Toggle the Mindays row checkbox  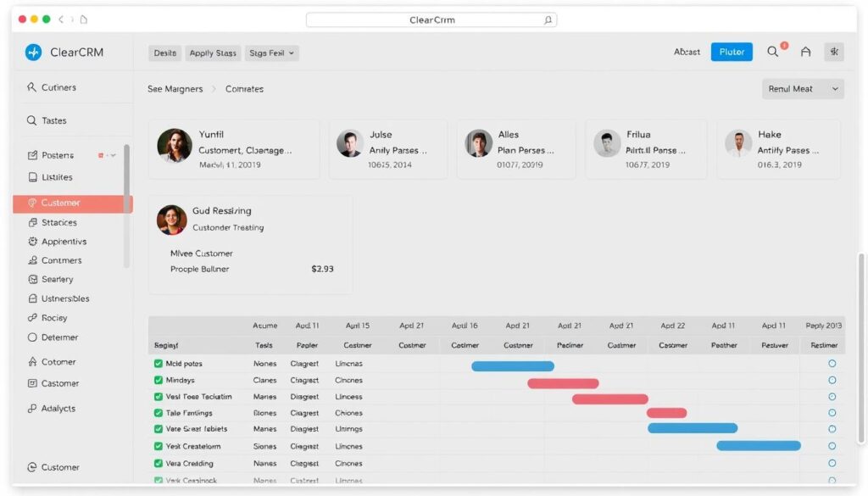click(x=158, y=381)
